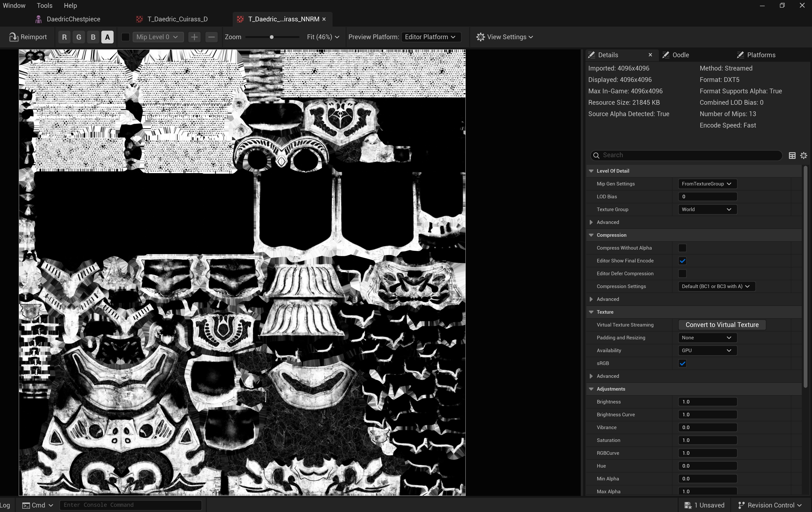Screen dimensions: 812x512
Task: Adjust the Zoom slider handle
Action: click(271, 37)
